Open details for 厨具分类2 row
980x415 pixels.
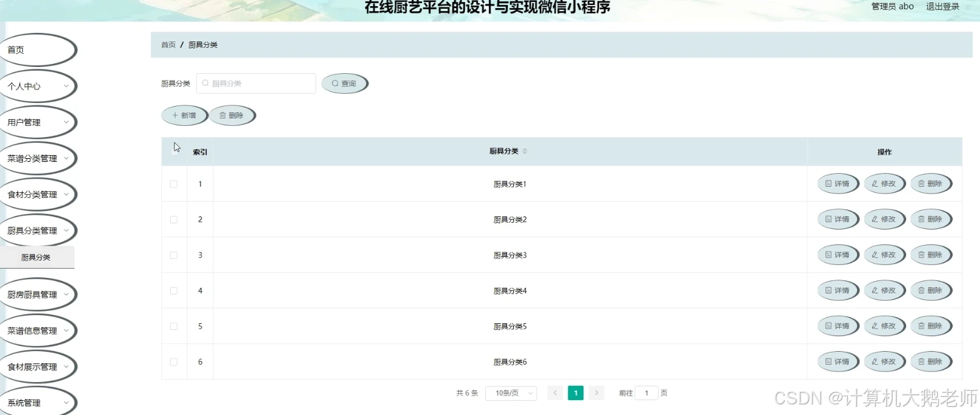(x=838, y=219)
